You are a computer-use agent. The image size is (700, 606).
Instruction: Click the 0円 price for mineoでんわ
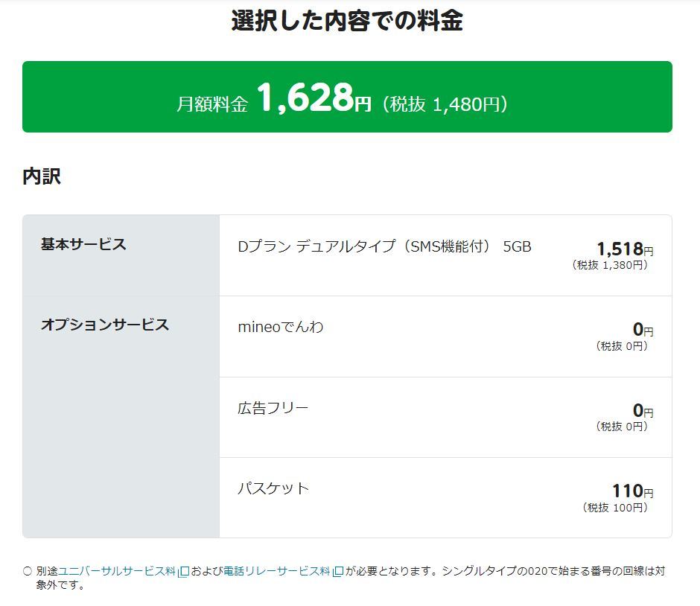tap(642, 329)
